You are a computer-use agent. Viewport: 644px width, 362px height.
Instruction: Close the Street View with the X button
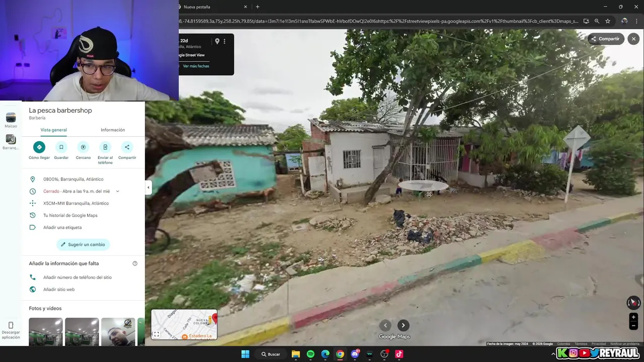click(633, 39)
